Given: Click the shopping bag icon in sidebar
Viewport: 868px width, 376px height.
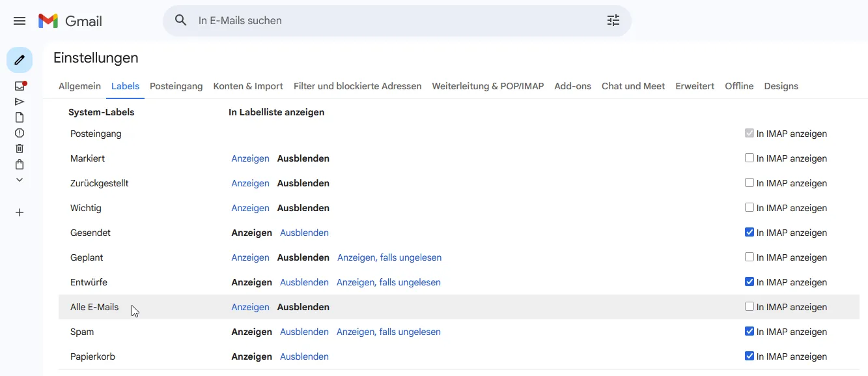Looking at the screenshot, I should point(20,164).
